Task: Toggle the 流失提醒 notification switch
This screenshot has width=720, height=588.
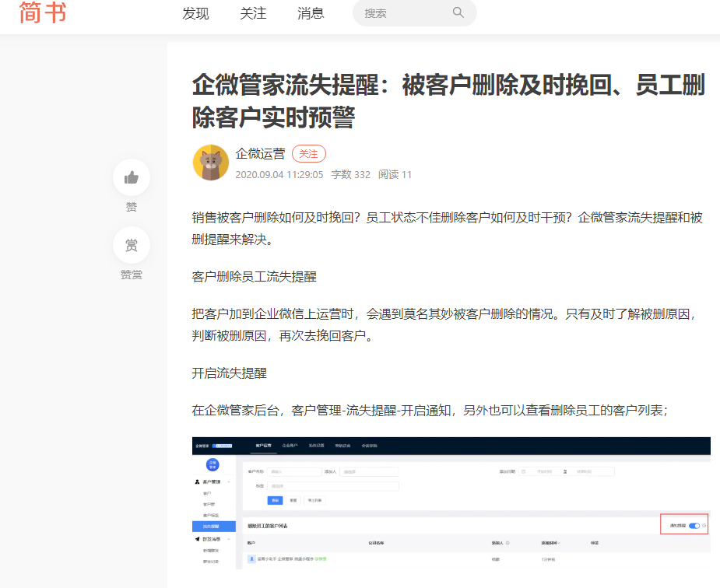Action: 694,525
